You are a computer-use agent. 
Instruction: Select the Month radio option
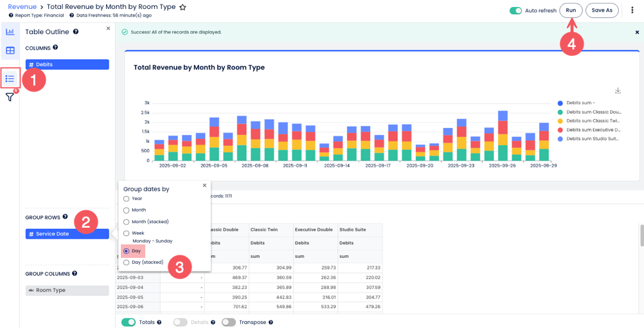(127, 210)
